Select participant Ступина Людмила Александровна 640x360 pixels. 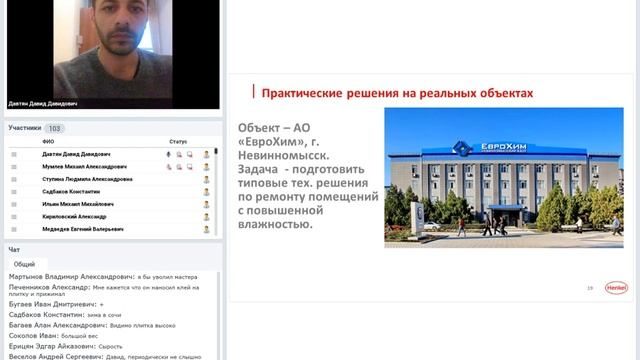87,179
